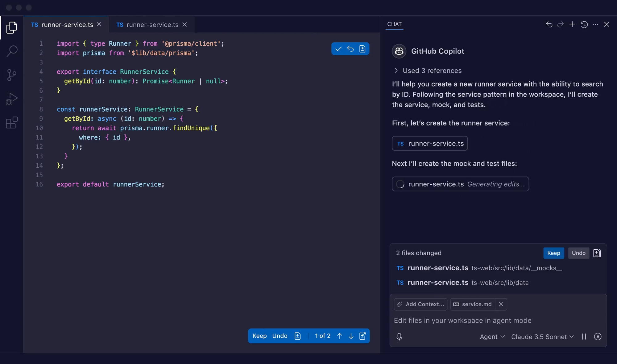Keep the 2 changed files

click(x=553, y=253)
